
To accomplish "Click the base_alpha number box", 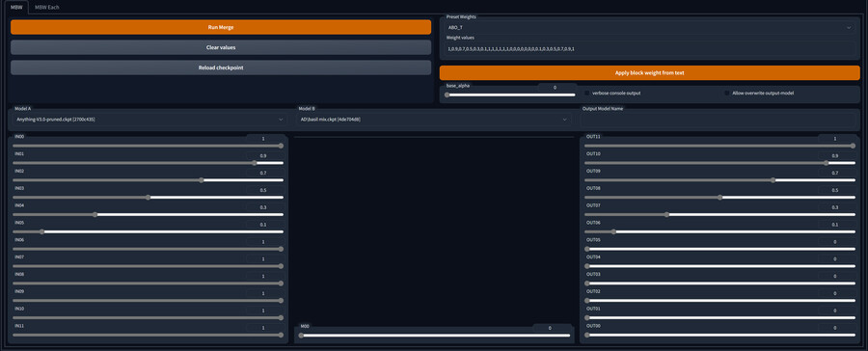I will (x=555, y=88).
